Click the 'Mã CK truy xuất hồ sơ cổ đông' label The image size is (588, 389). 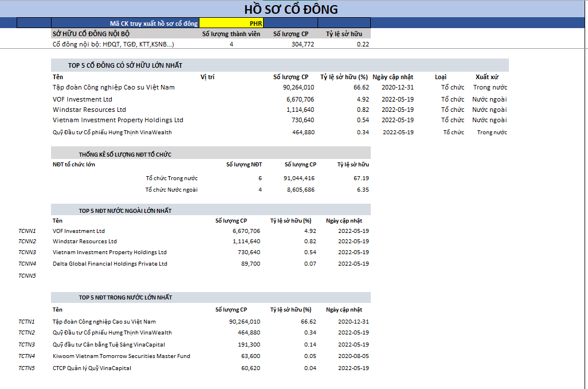pyautogui.click(x=154, y=24)
